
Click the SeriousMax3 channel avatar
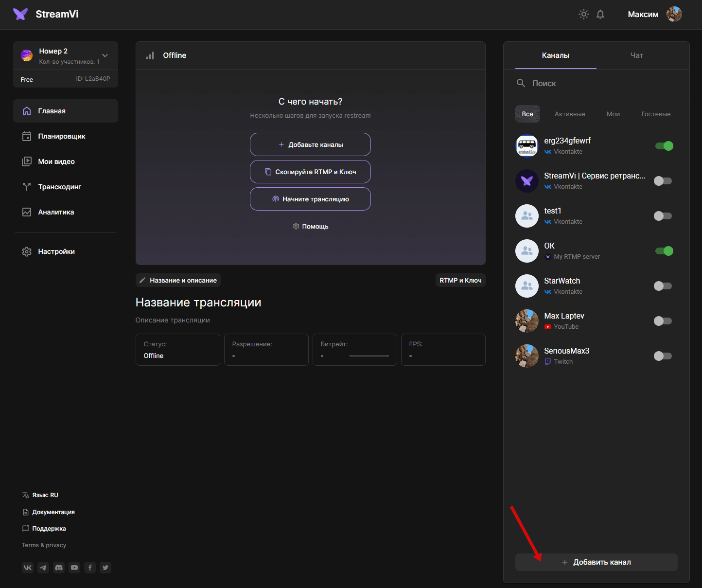click(x=527, y=356)
